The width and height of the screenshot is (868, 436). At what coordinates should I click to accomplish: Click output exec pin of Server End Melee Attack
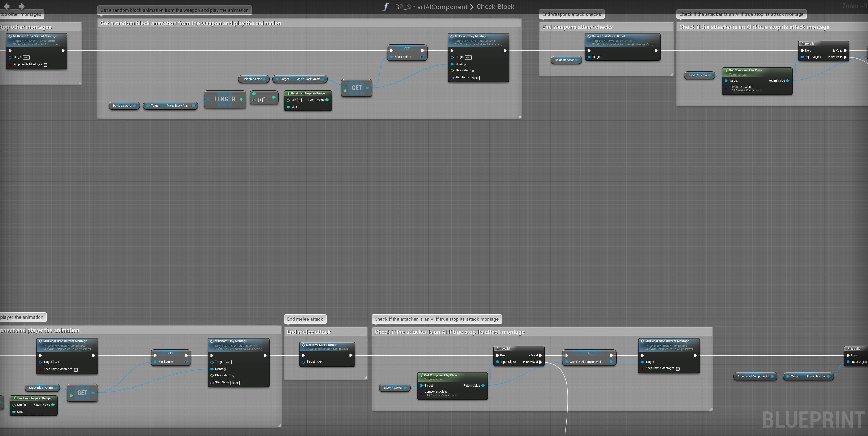pyautogui.click(x=656, y=51)
